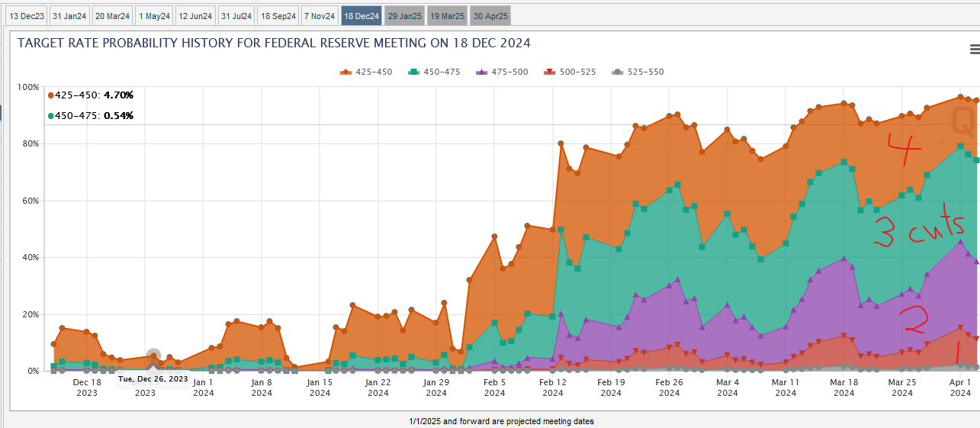Toggle the 500-525 red legend entry
Screen dimensions: 980x428
(x=570, y=72)
